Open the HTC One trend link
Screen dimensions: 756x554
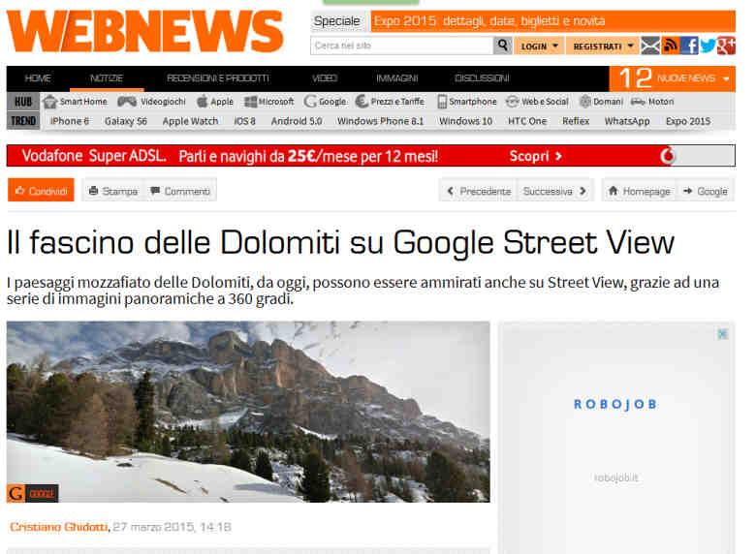tap(527, 121)
